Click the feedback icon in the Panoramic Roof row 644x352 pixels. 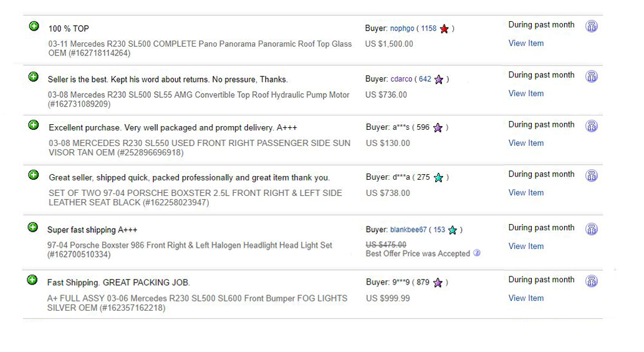[x=592, y=26]
